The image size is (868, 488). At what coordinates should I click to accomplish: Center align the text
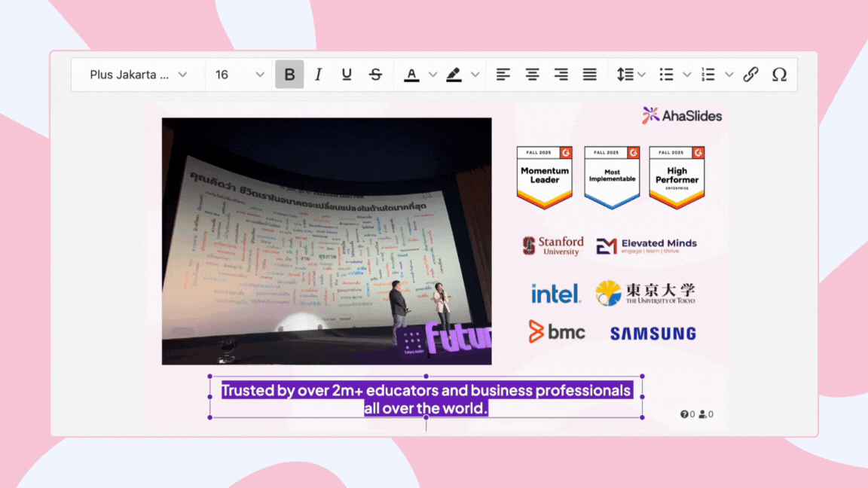click(532, 75)
